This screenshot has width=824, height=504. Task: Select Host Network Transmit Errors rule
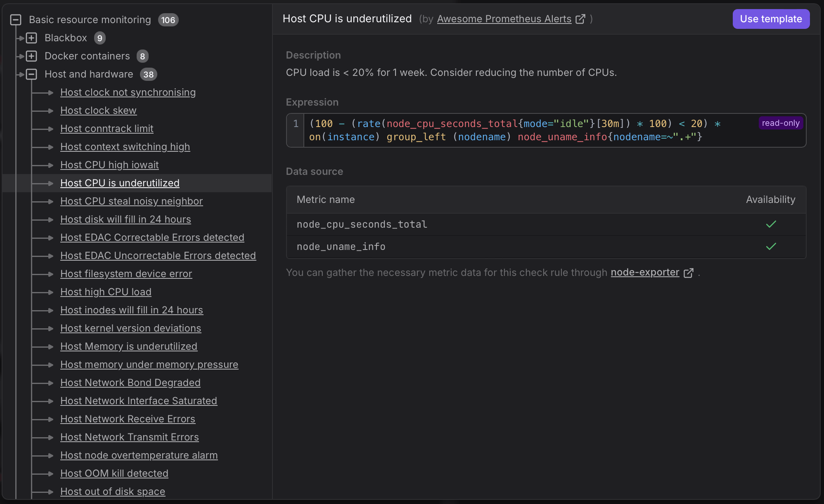[130, 437]
